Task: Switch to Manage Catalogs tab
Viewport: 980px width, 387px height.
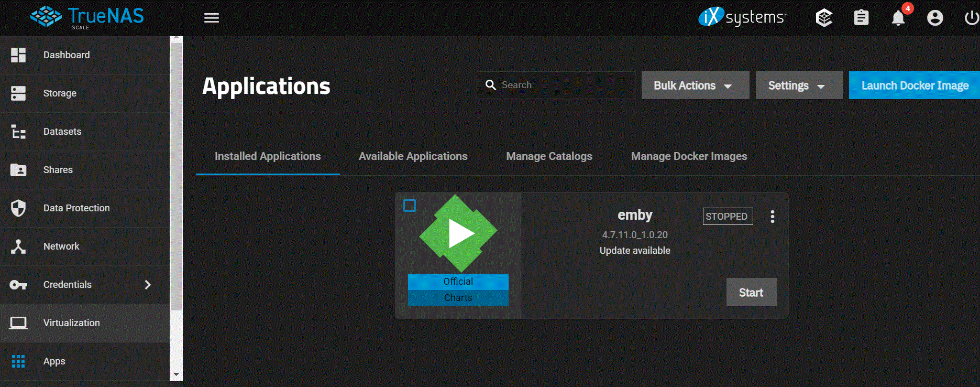Action: click(x=549, y=156)
